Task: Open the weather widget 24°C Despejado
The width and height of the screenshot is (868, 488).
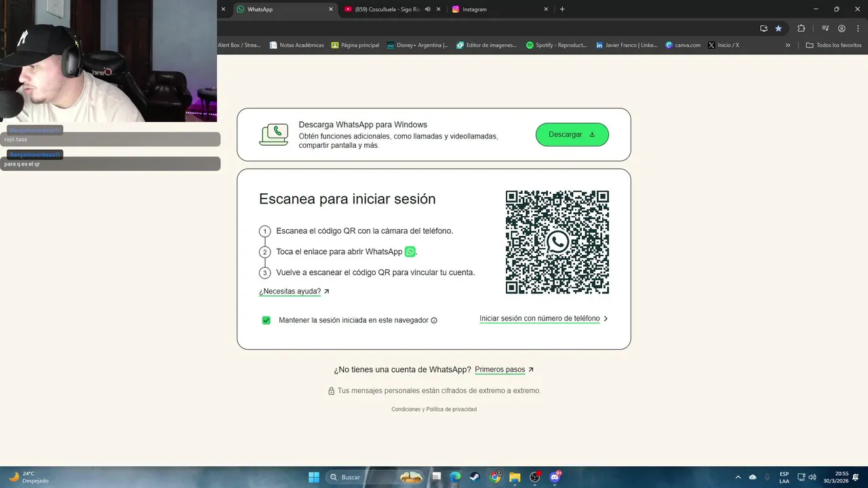Action: [28, 477]
